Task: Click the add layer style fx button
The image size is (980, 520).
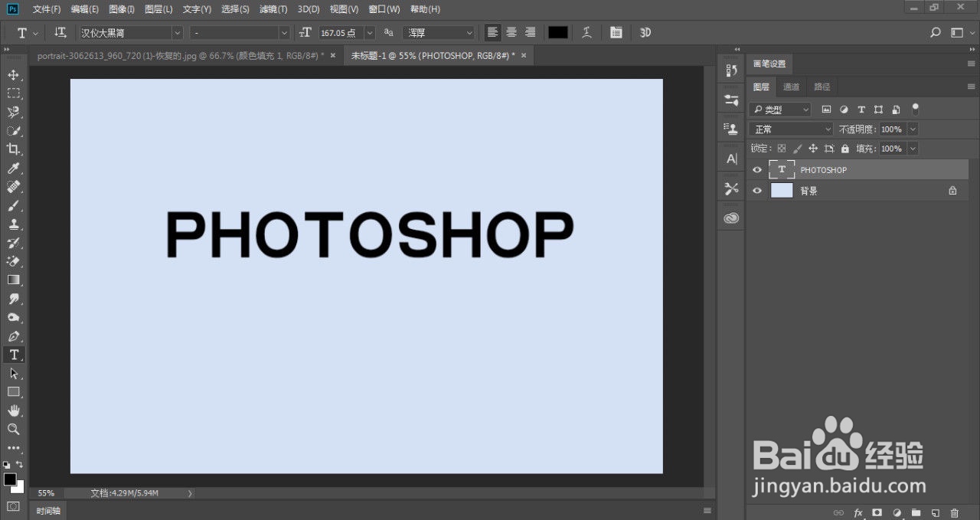Action: pyautogui.click(x=858, y=512)
